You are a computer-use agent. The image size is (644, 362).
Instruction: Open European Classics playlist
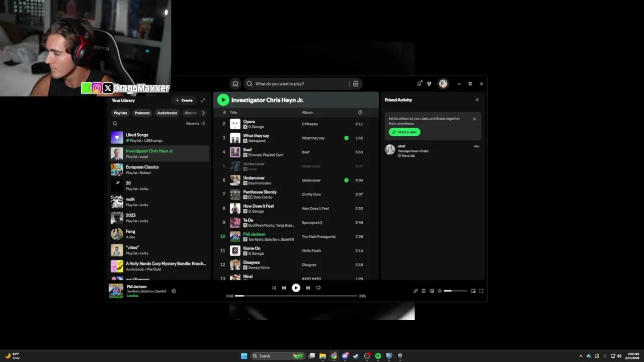pos(160,169)
